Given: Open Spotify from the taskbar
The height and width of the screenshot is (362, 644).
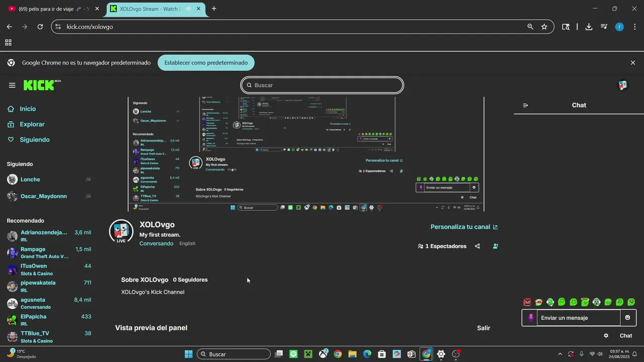Looking at the screenshot, I should pyautogui.click(x=294, y=354).
